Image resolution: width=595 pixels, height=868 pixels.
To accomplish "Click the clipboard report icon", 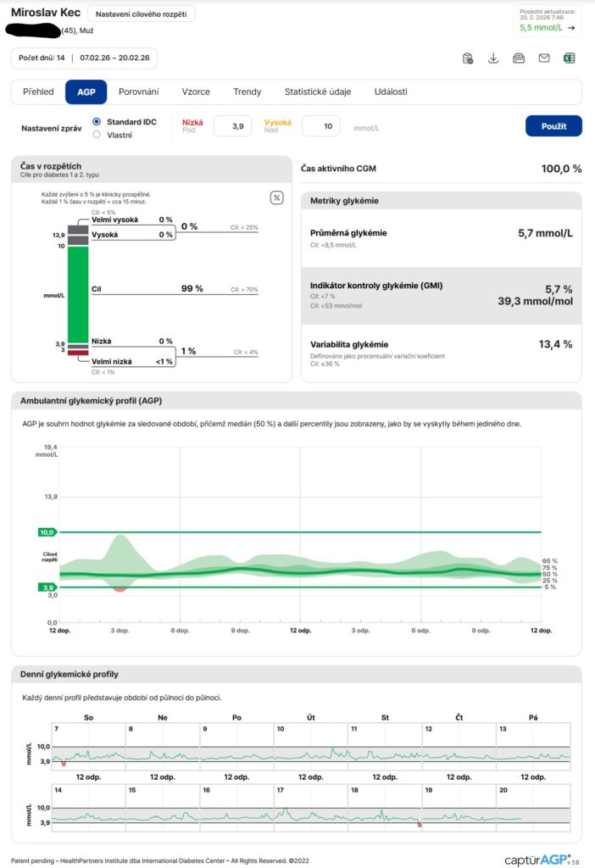I will pos(468,58).
